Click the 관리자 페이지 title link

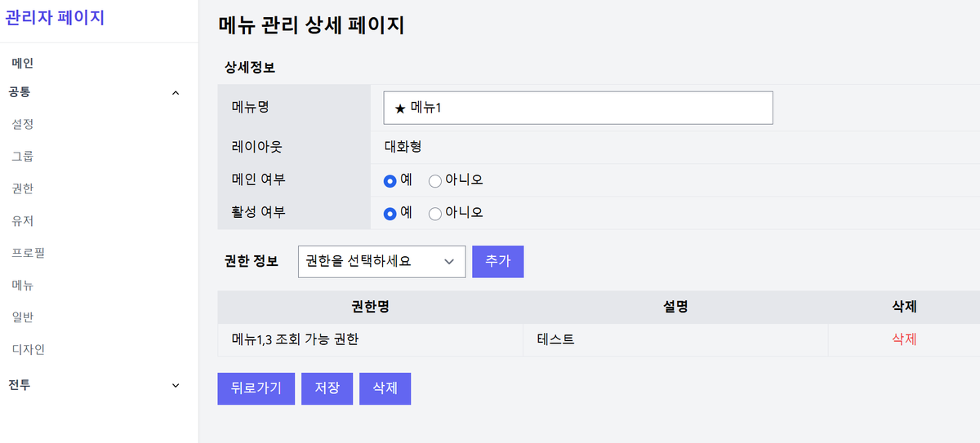[56, 16]
